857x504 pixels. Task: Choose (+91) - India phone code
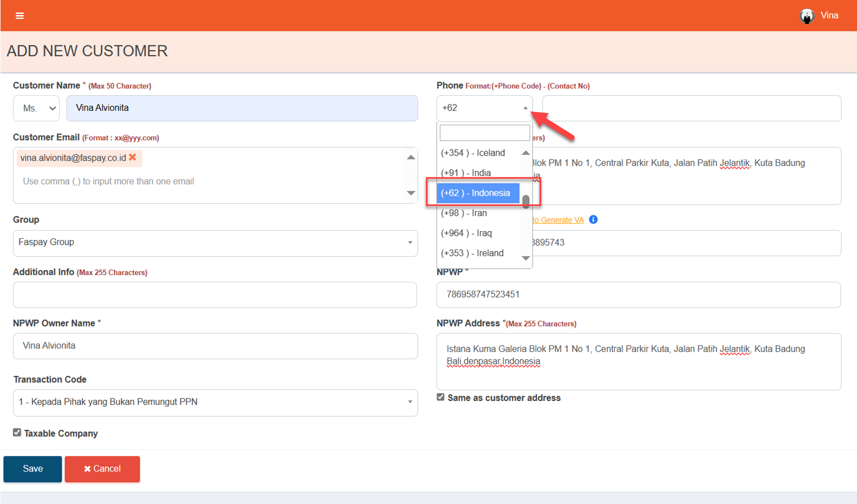pos(466,173)
